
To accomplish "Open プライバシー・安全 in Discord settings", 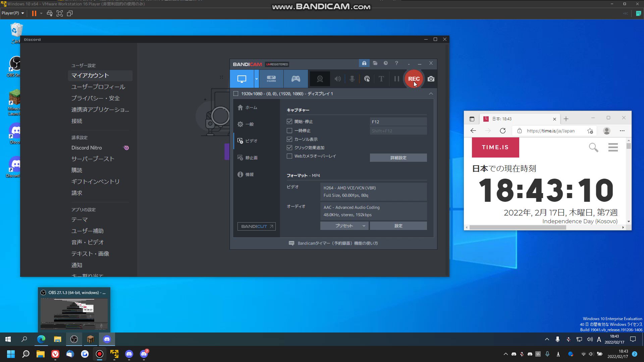I will click(x=100, y=98).
